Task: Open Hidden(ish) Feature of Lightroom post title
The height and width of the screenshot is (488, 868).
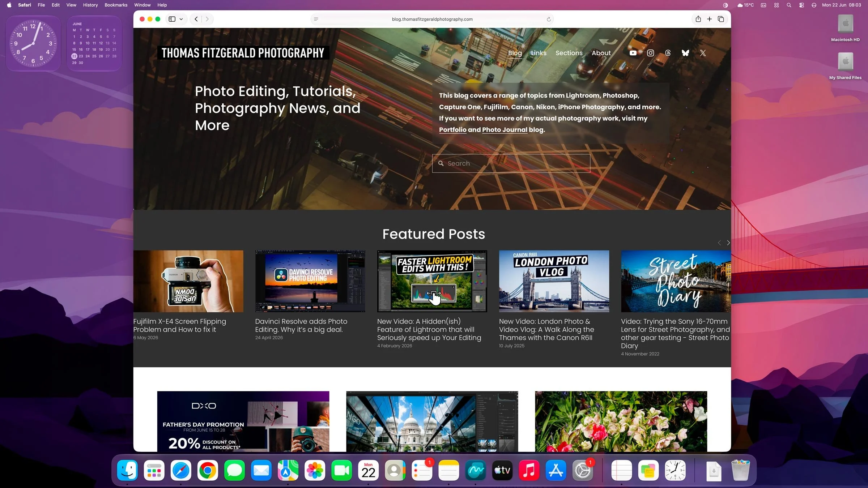Action: click(x=429, y=329)
